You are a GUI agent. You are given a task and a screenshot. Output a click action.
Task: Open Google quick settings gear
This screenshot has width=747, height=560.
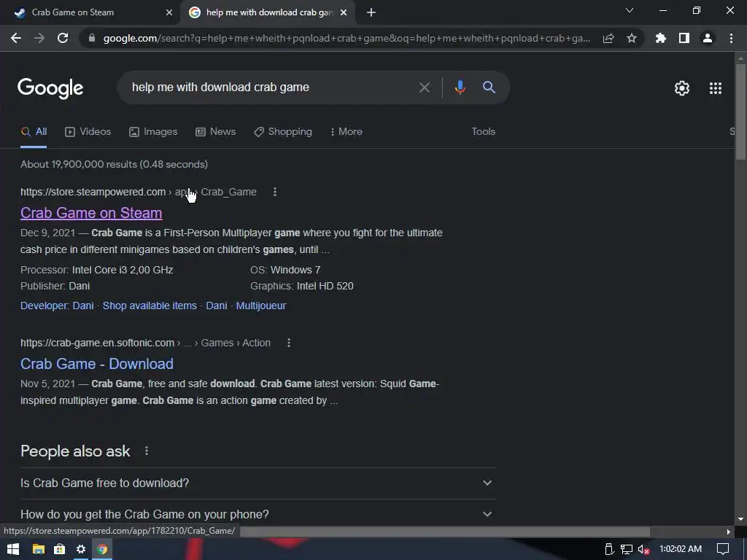pos(682,88)
